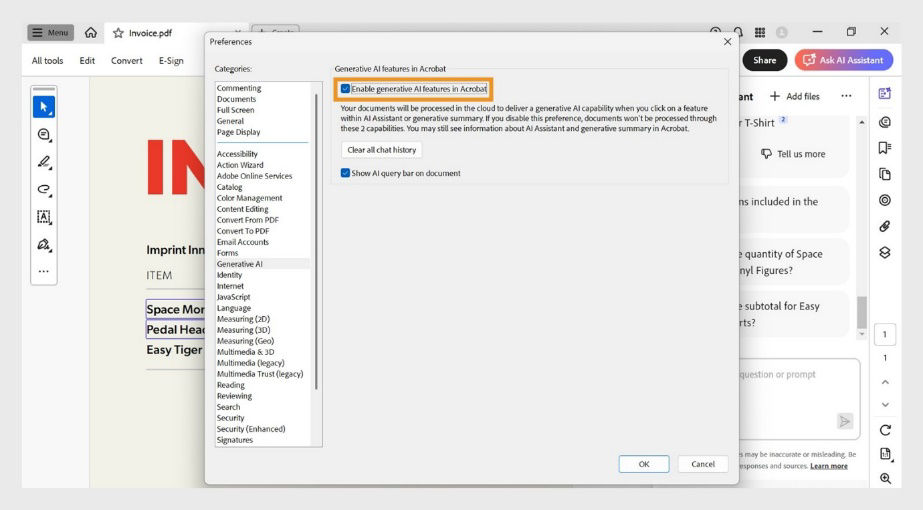This screenshot has width=923, height=510.
Task: Click the Share button
Action: pos(765,60)
